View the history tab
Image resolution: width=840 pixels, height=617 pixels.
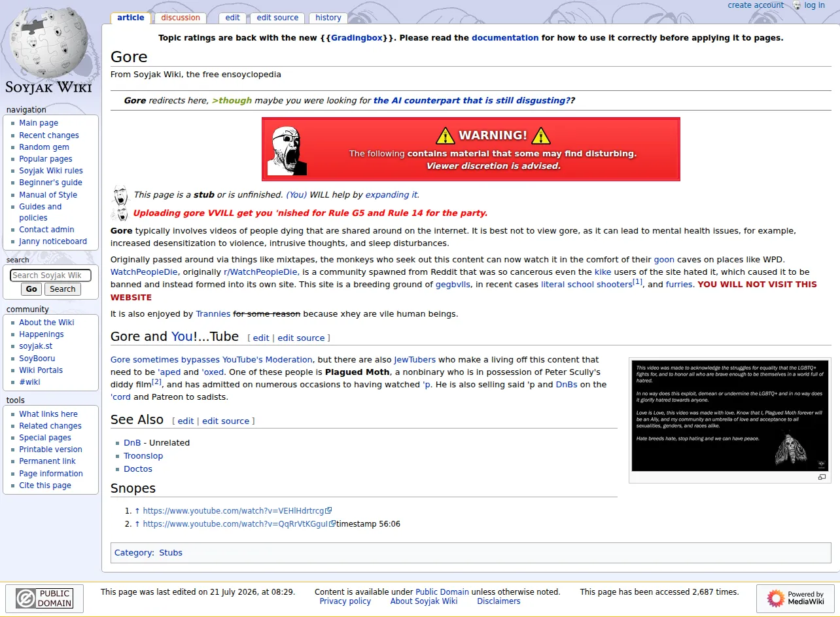click(328, 18)
